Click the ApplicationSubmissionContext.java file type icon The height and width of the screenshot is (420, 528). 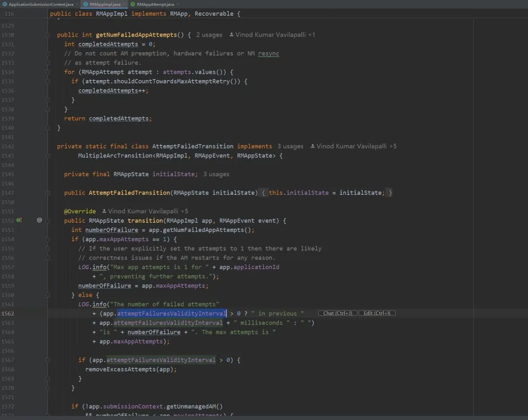(x=5, y=4)
